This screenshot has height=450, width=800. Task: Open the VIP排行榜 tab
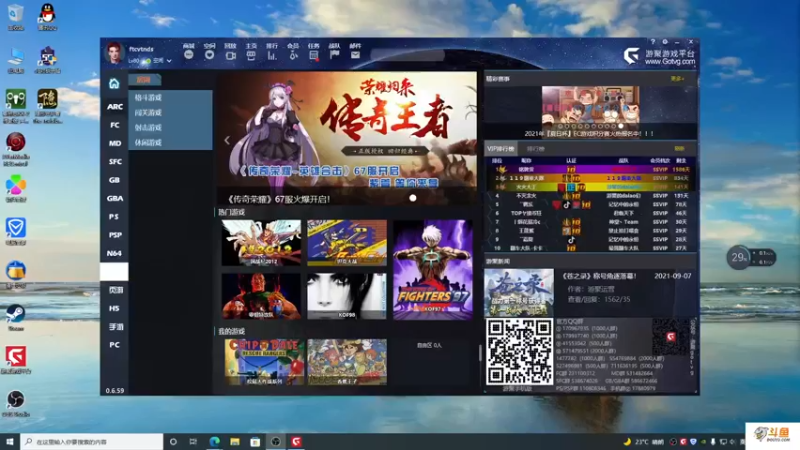(x=501, y=149)
